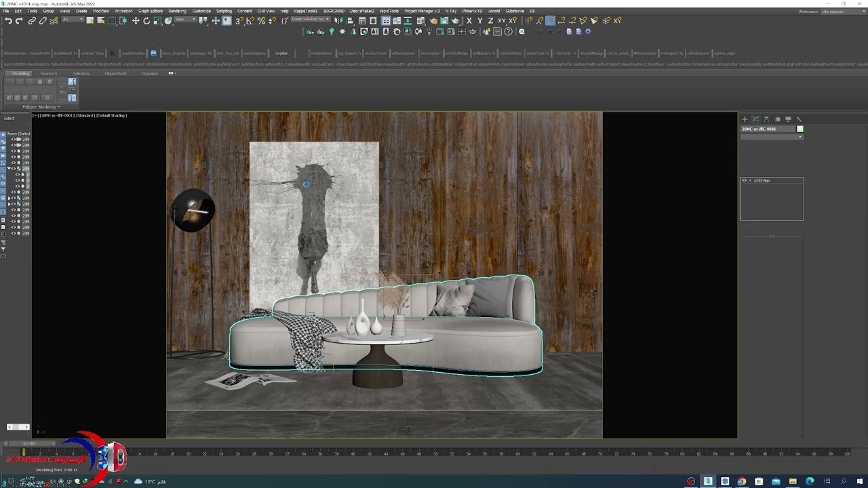Open the Rectangular Selection Region flyout

112,20
